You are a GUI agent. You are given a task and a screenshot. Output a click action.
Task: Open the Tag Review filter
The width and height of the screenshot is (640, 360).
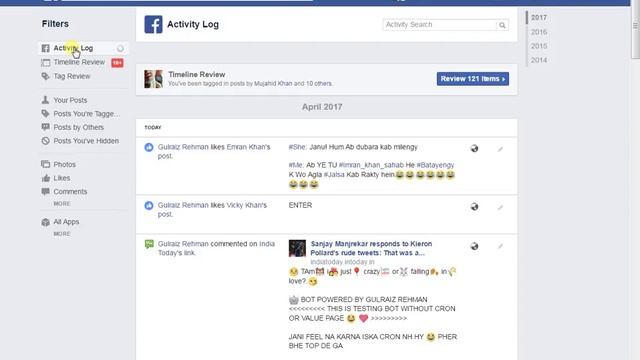click(x=71, y=76)
